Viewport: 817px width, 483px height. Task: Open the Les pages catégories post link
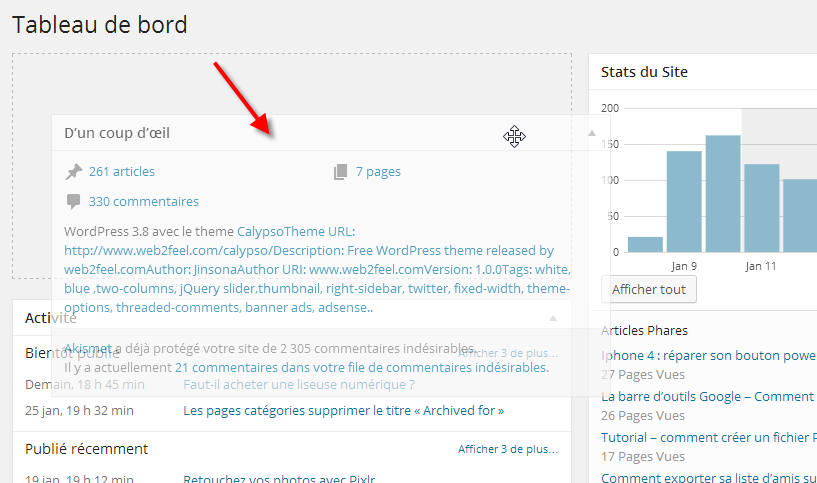pyautogui.click(x=343, y=410)
